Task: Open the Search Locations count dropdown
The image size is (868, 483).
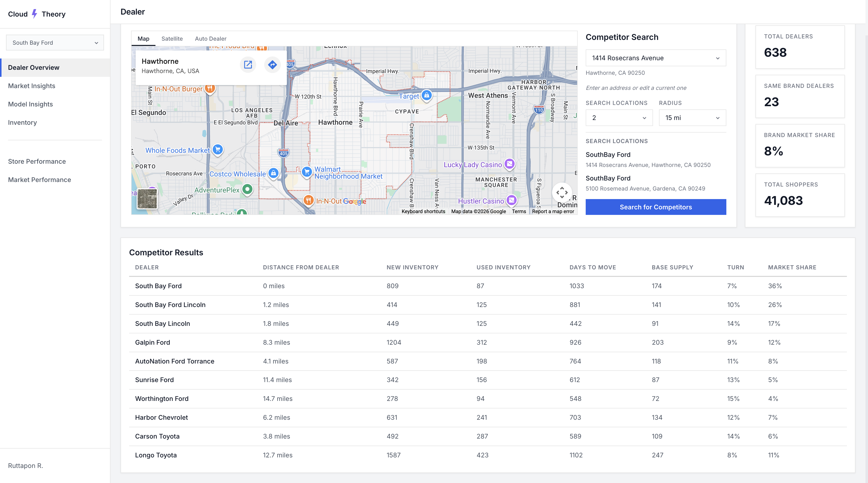Action: [x=619, y=117]
